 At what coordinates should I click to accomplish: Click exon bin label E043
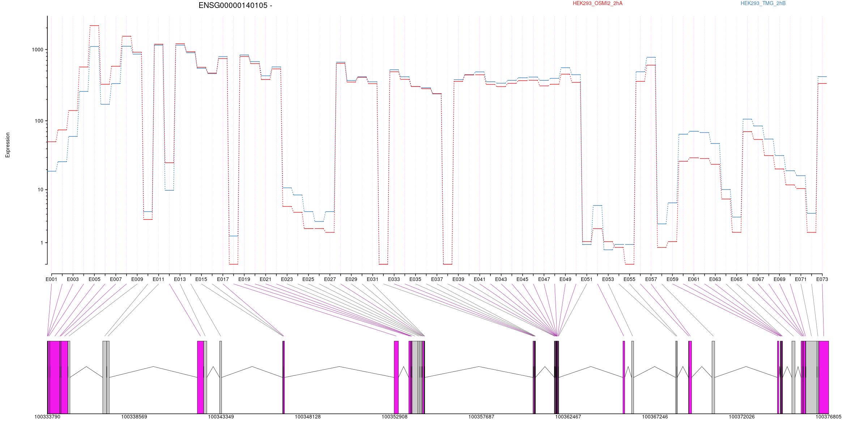[x=501, y=279]
